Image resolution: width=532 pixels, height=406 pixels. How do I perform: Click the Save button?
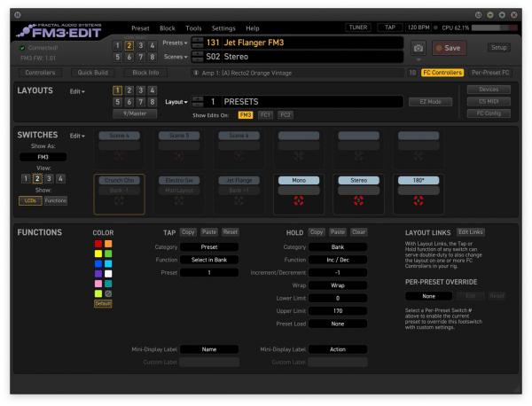click(x=449, y=48)
